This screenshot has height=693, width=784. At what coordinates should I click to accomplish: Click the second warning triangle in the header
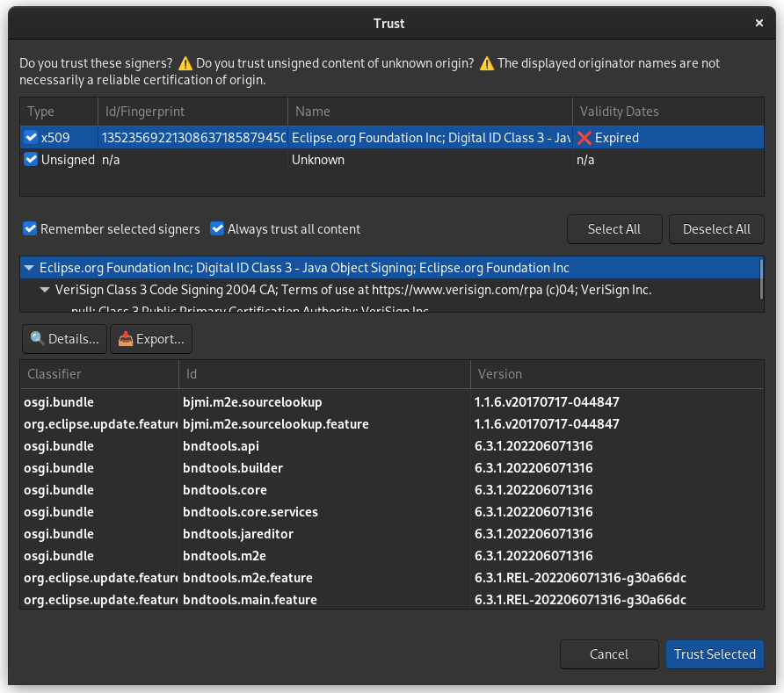486,62
